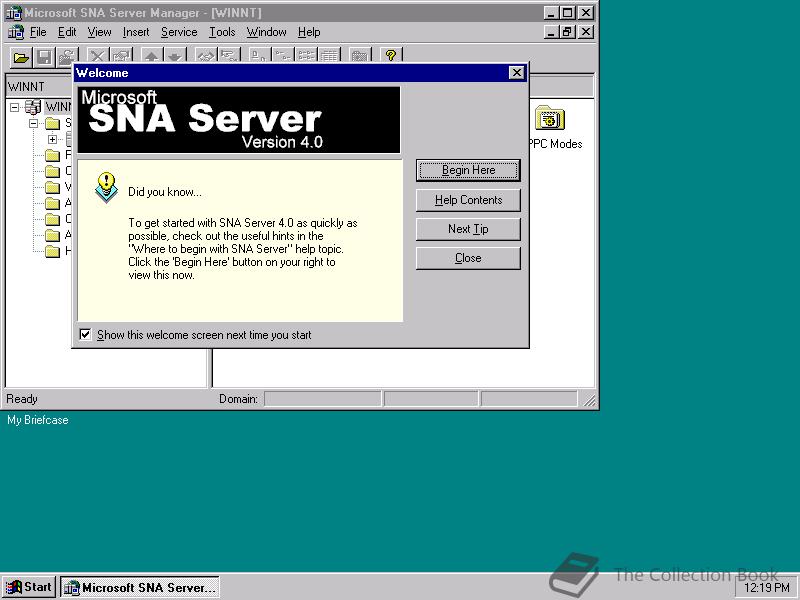
Task: Select the PPC Modes icon in right pane
Action: [549, 118]
